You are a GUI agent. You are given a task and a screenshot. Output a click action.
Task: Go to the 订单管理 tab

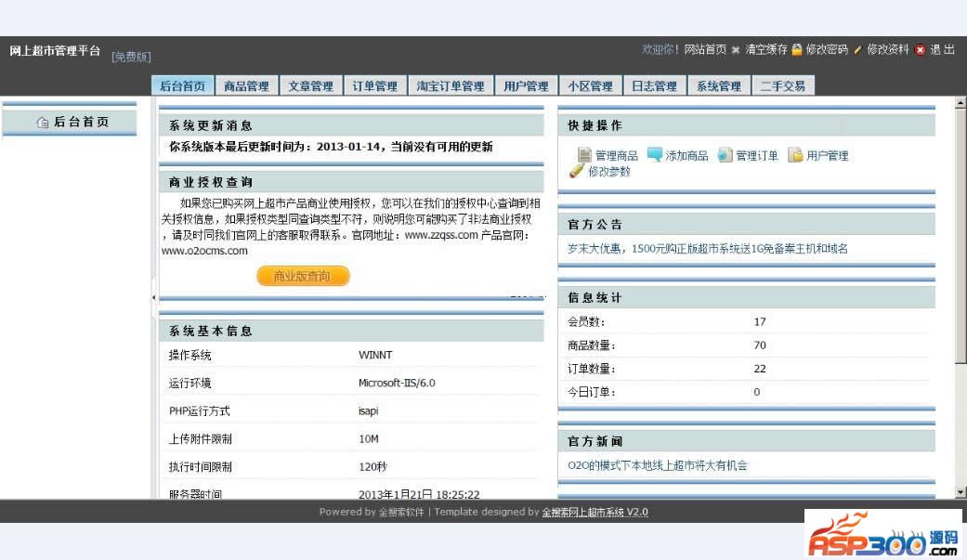(375, 85)
